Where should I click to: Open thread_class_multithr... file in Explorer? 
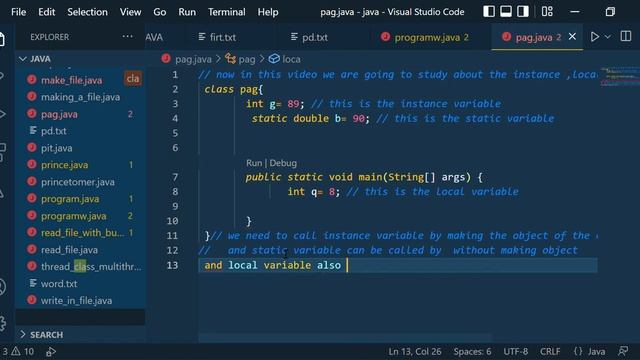[x=91, y=267]
